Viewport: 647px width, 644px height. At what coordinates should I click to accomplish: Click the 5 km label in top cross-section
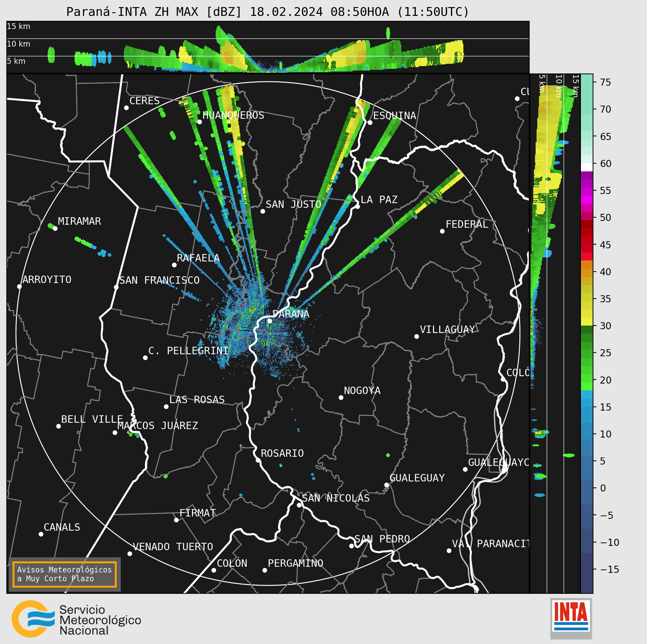(x=16, y=61)
